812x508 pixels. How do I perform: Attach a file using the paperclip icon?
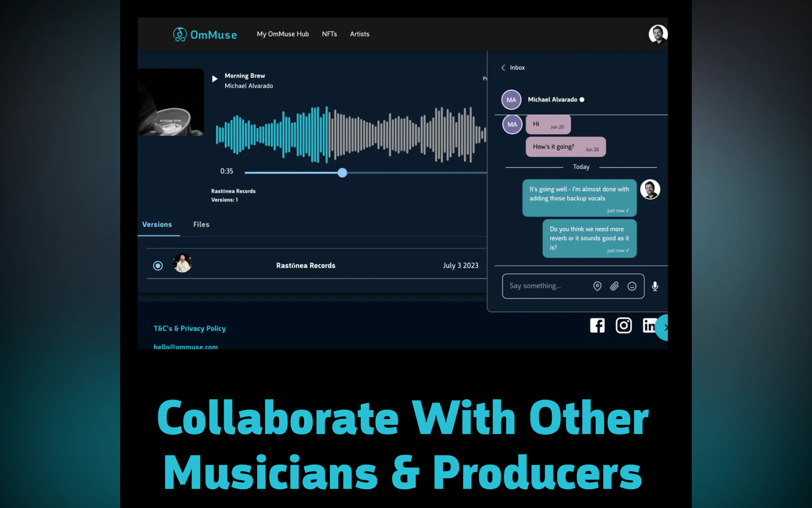614,286
